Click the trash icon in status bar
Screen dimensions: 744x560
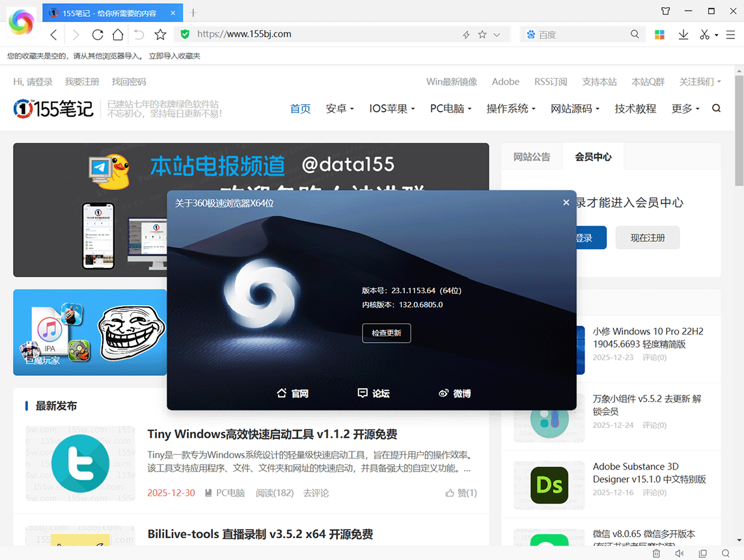coord(656,553)
